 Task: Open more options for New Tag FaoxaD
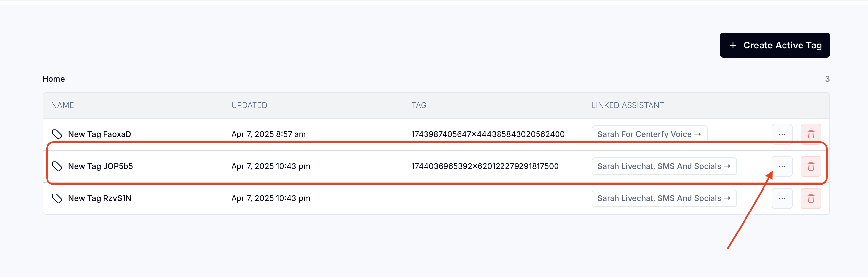[782, 134]
